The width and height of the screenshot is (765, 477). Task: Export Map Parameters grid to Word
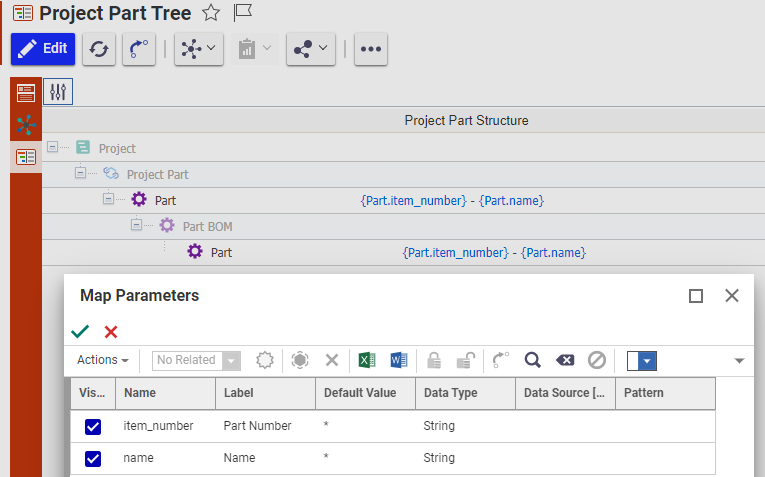point(398,360)
